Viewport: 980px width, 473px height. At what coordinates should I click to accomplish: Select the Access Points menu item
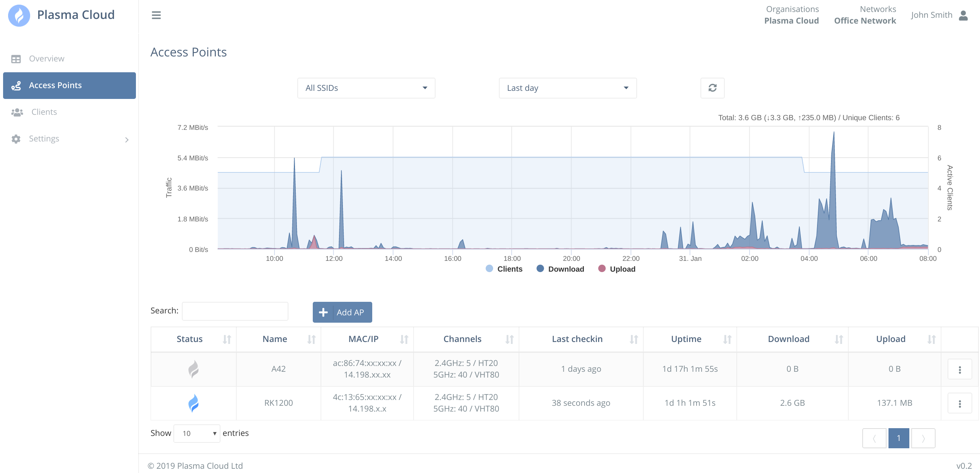tap(69, 85)
